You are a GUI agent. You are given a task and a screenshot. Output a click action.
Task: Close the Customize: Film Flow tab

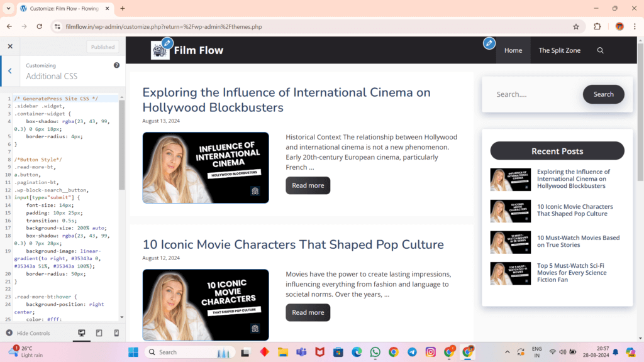107,8
